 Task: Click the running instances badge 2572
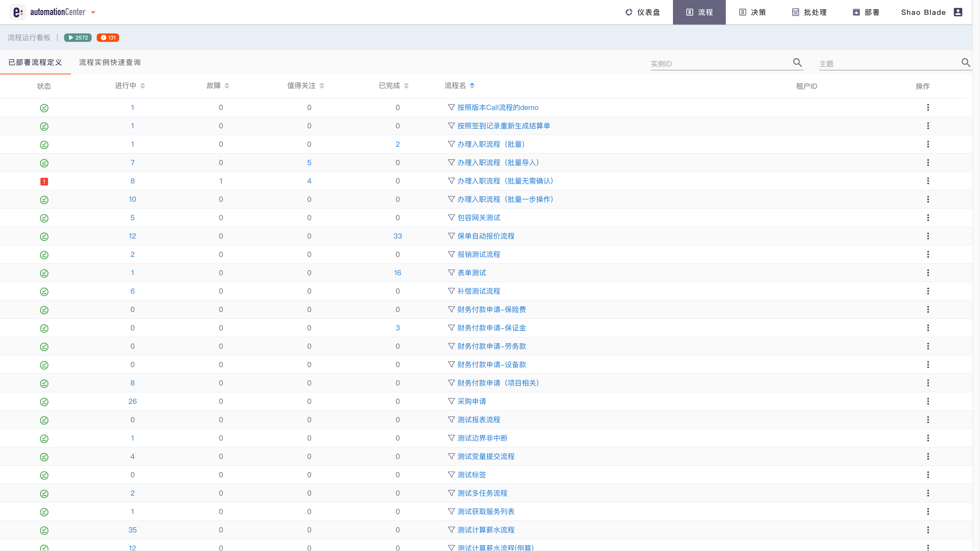pos(78,38)
